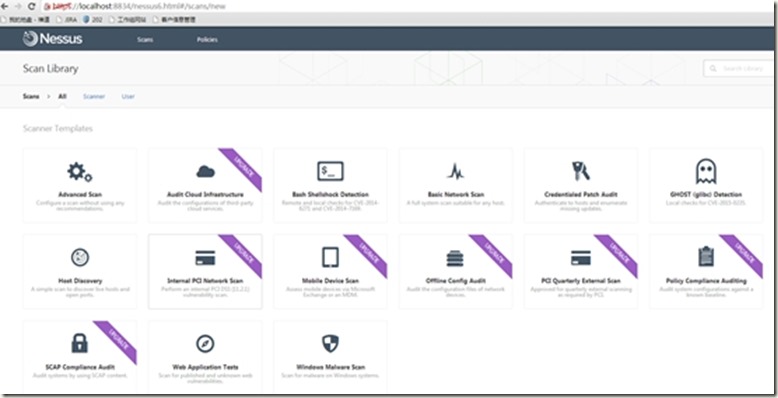This screenshot has height=398, width=778.
Task: Click the Offline Config Audit title
Action: point(455,281)
